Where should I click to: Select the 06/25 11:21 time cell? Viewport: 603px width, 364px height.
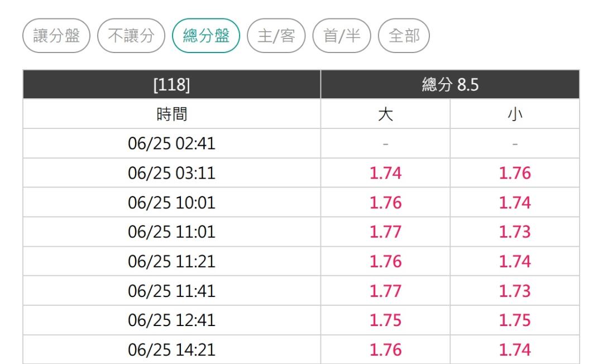click(x=171, y=261)
